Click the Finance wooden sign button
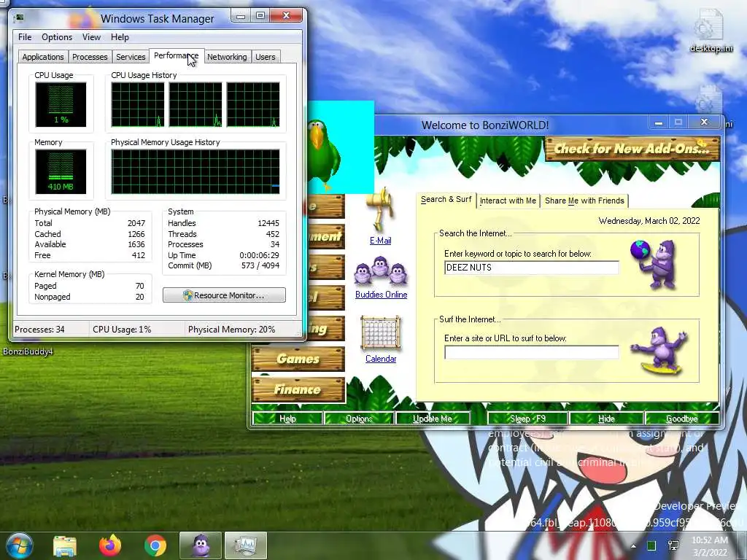Image resolution: width=747 pixels, height=560 pixels. click(298, 389)
